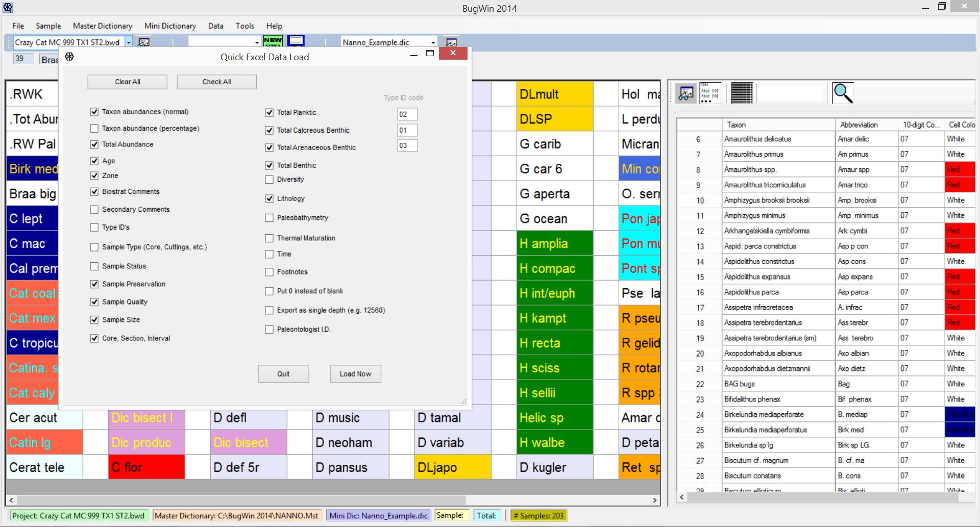Open the empty sample combo box dropdown
Screen dimensions: 980x527
[x=257, y=42]
